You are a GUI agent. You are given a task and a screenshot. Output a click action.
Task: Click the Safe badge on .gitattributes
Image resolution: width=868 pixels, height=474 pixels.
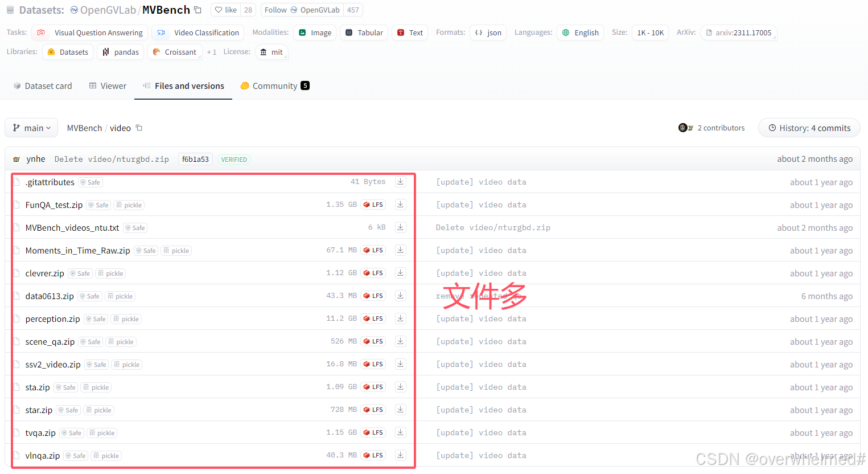(90, 182)
